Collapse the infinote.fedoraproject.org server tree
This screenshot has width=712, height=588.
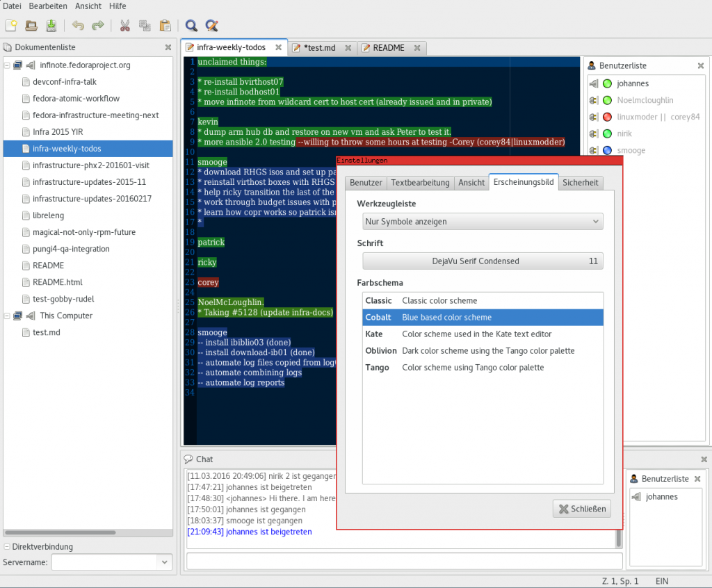coord(8,65)
